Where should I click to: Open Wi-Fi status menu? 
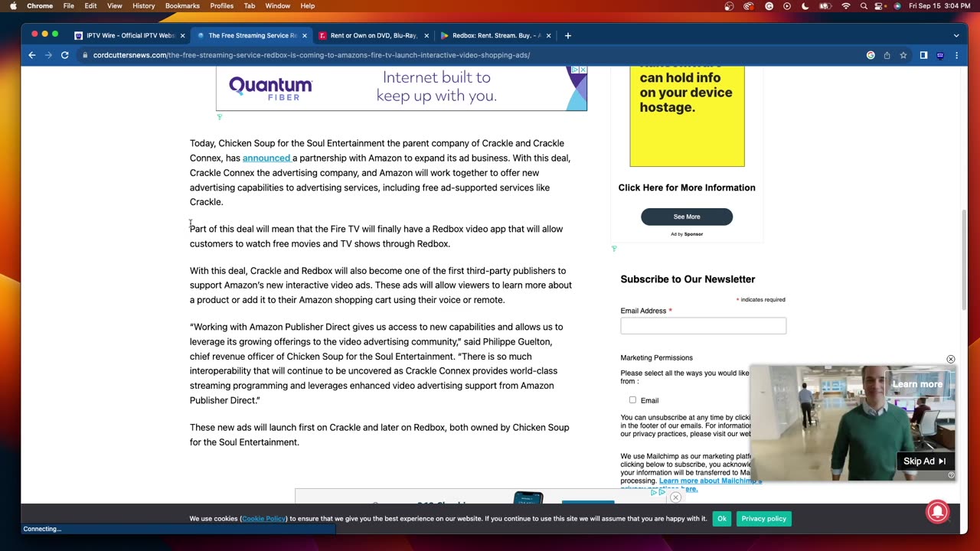click(x=845, y=6)
